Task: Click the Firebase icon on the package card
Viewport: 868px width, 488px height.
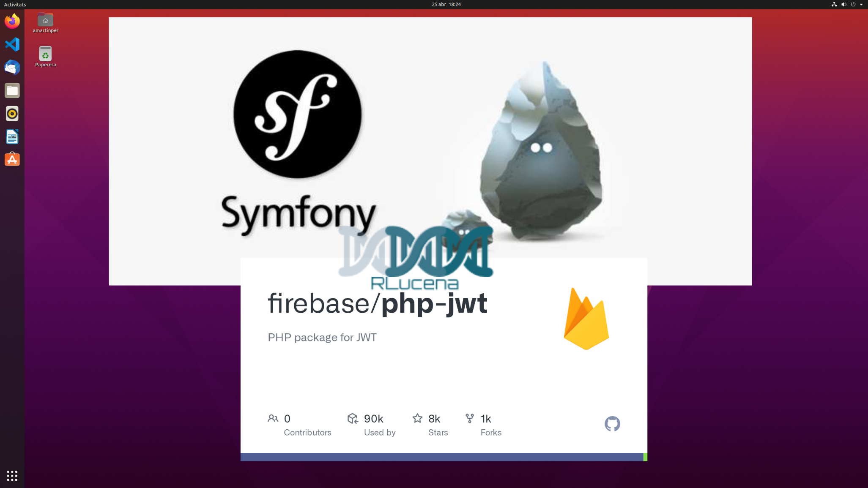Action: tap(586, 319)
